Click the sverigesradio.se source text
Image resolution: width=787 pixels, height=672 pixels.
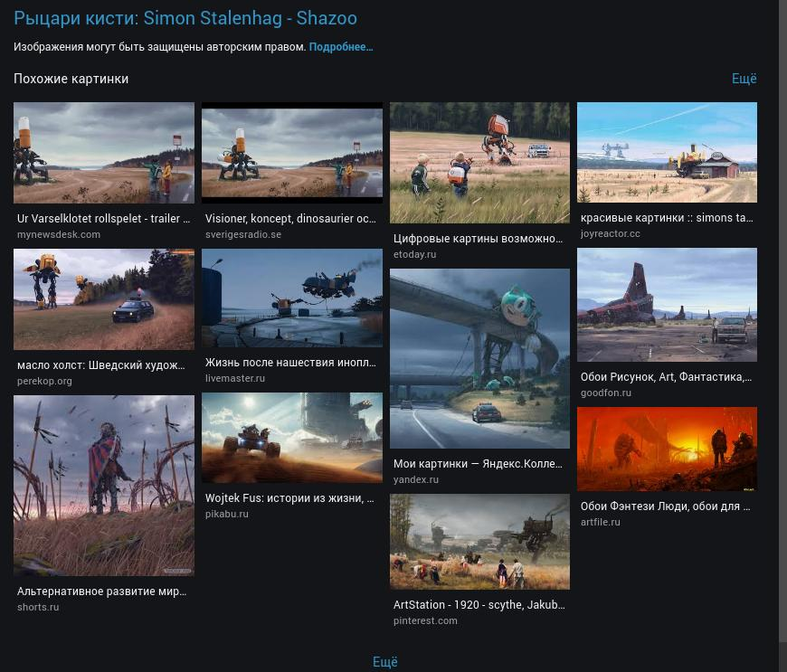[x=243, y=234]
